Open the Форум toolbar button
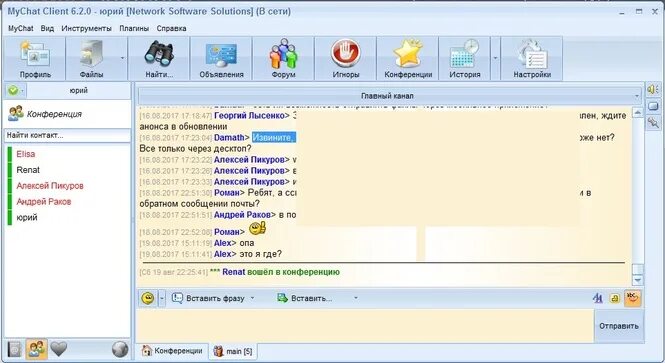 pyautogui.click(x=283, y=58)
